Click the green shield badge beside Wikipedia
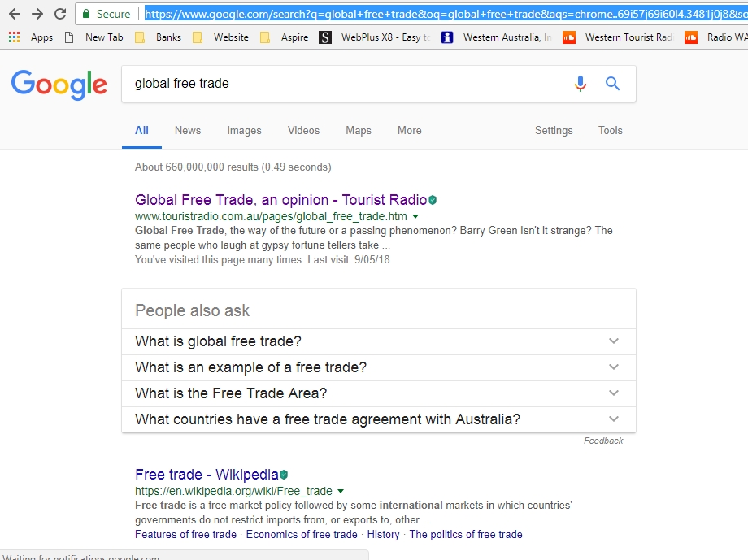This screenshot has height=560, width=748. pyautogui.click(x=284, y=475)
